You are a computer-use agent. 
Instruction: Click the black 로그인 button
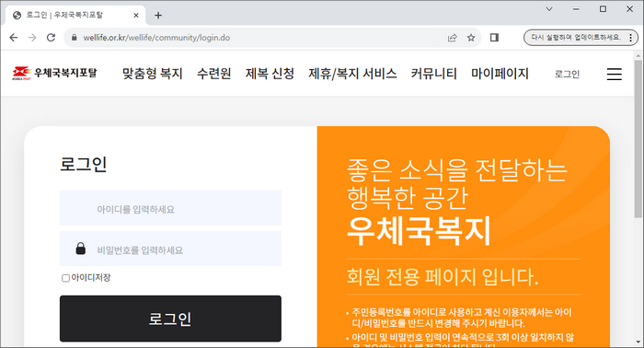[170, 319]
